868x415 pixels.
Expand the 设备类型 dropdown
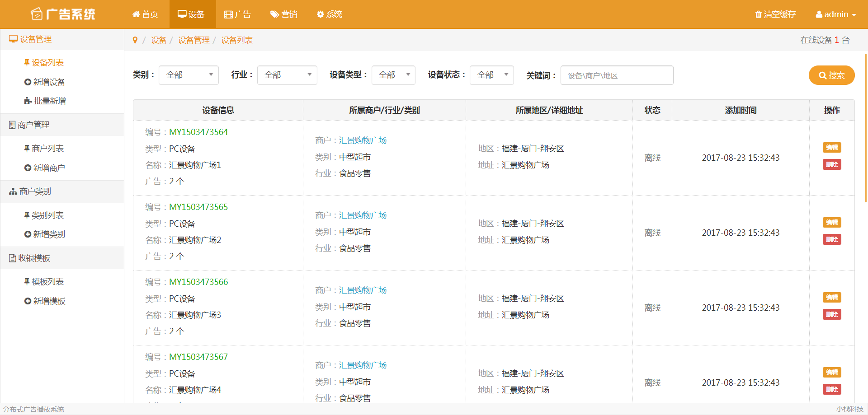pos(393,75)
